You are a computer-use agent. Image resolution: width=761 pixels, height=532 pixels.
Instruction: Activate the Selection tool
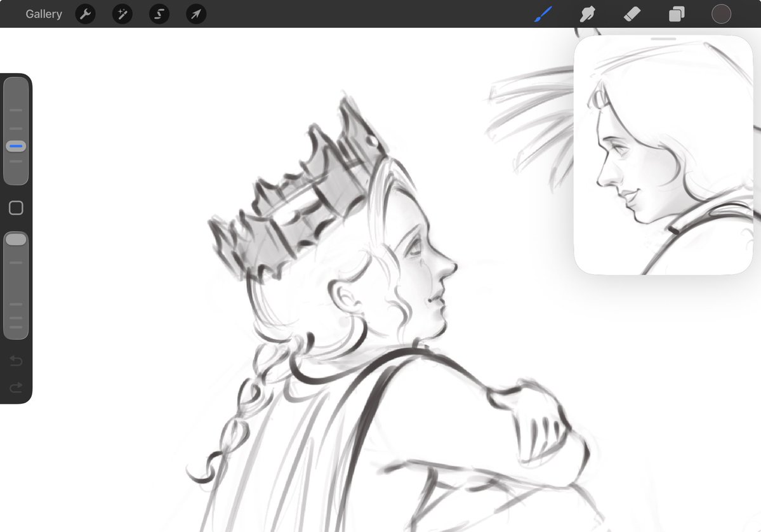[x=159, y=14]
